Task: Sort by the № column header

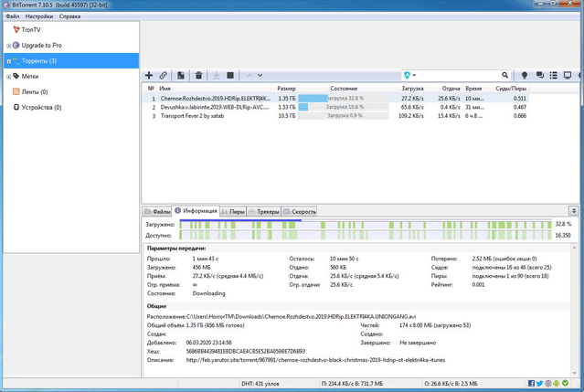Action: tap(151, 89)
